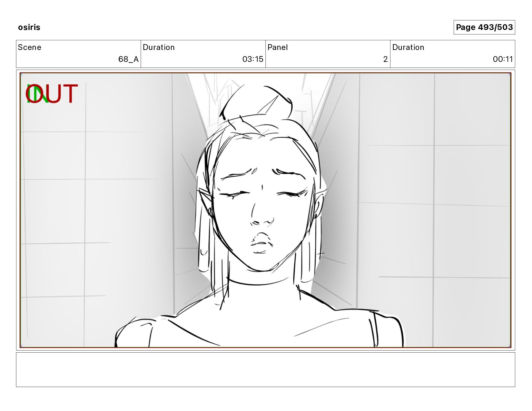
Task: Select the 'Scene' header label
Action: (x=30, y=47)
